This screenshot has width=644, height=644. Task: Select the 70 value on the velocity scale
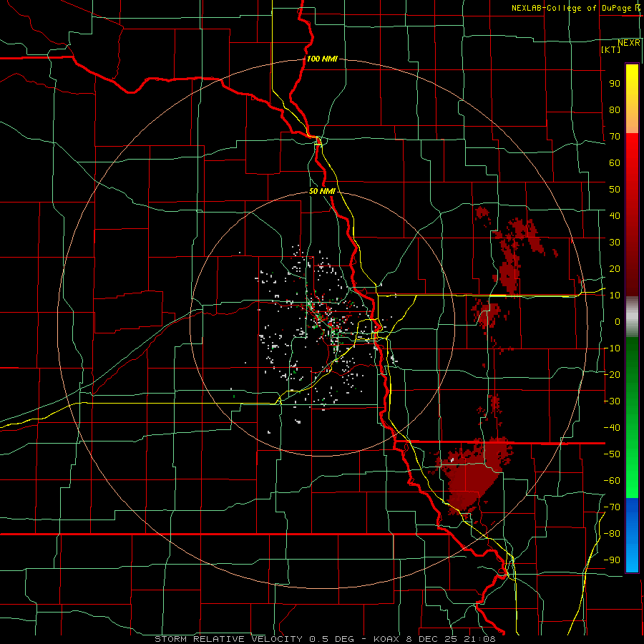coord(615,137)
